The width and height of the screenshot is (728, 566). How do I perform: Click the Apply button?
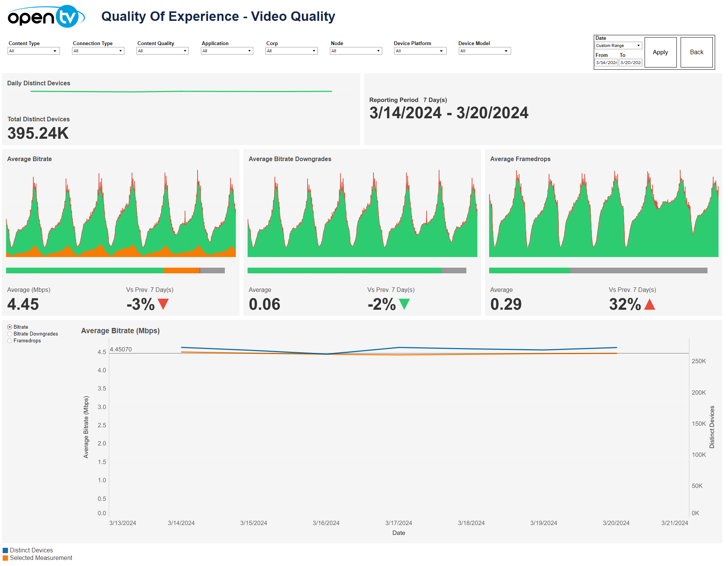click(661, 52)
